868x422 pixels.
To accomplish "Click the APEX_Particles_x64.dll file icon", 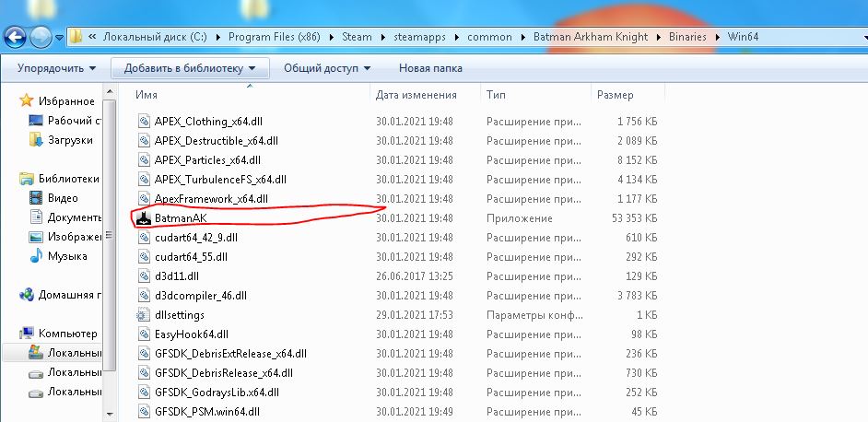I will (144, 160).
